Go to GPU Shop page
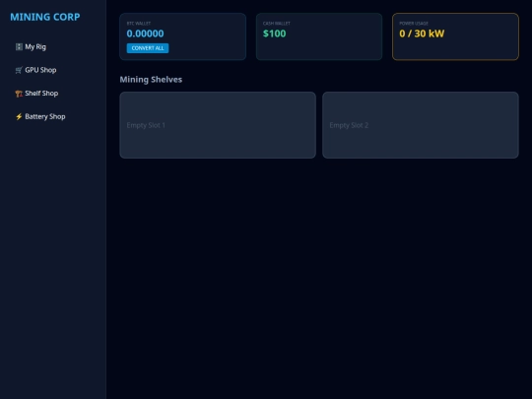 click(x=53, y=70)
